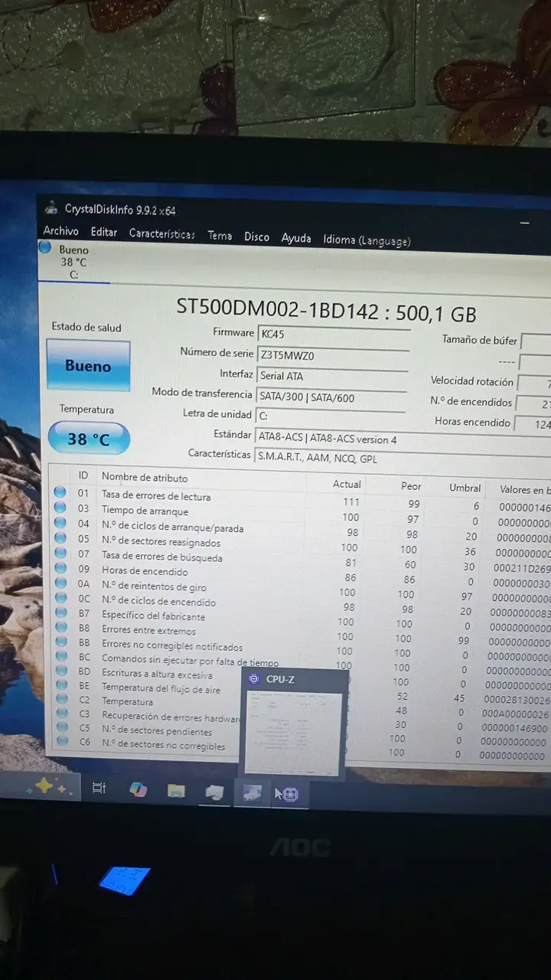Viewport: 551px width, 980px height.
Task: Click the transfer mode field SATA/300 | SATA/600
Action: coord(331,397)
